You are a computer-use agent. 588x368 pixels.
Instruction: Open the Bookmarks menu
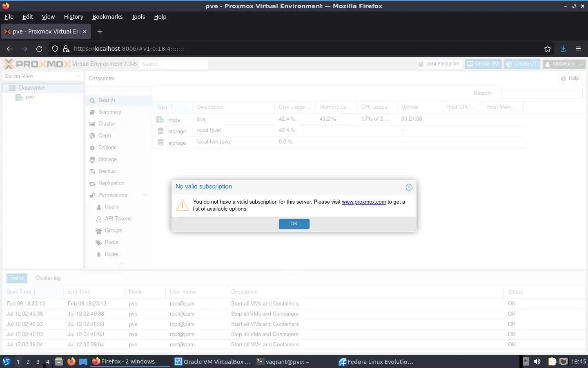(107, 17)
